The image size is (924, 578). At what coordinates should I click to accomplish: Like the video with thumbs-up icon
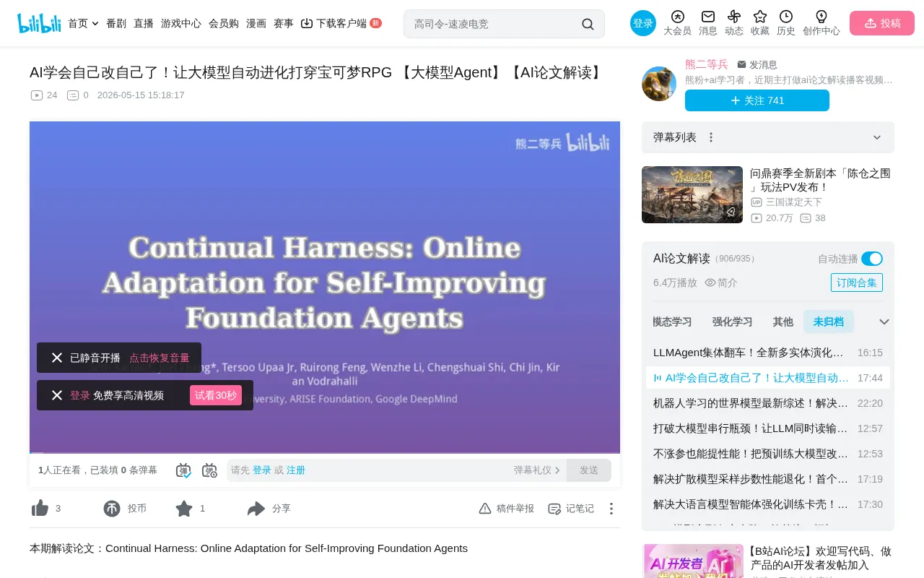[x=40, y=509]
